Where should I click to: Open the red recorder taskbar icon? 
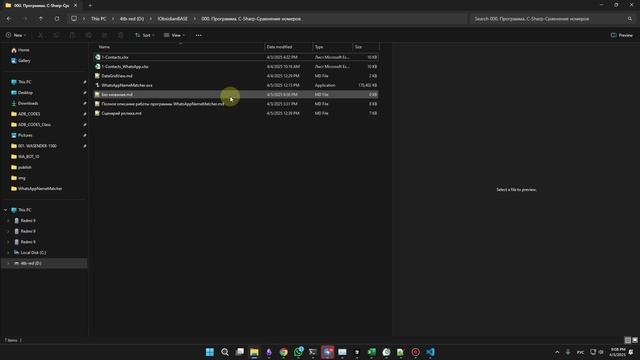coord(416,352)
